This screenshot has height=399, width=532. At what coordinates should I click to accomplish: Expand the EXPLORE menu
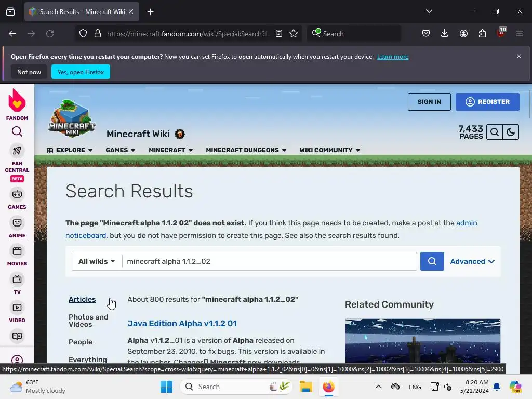tap(70, 150)
